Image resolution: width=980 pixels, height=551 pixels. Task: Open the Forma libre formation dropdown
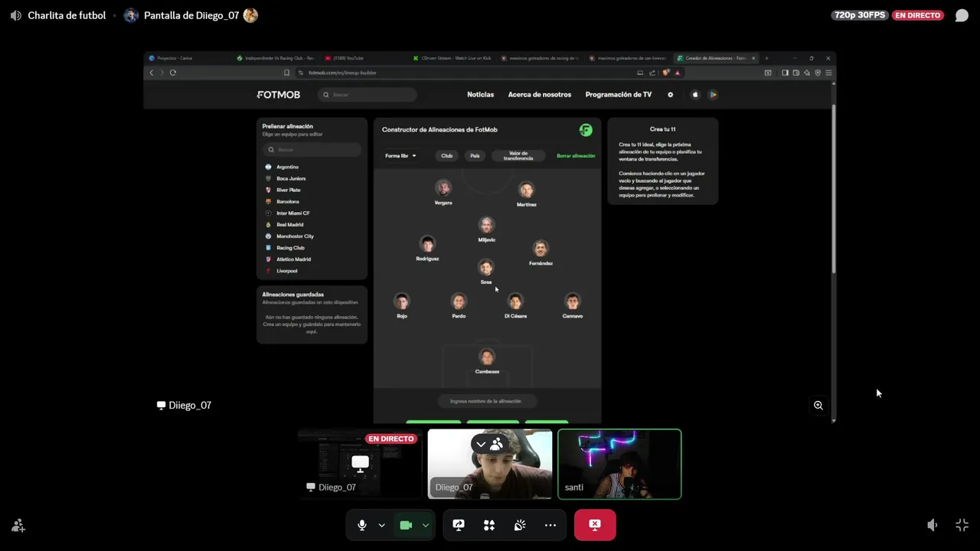(x=400, y=155)
